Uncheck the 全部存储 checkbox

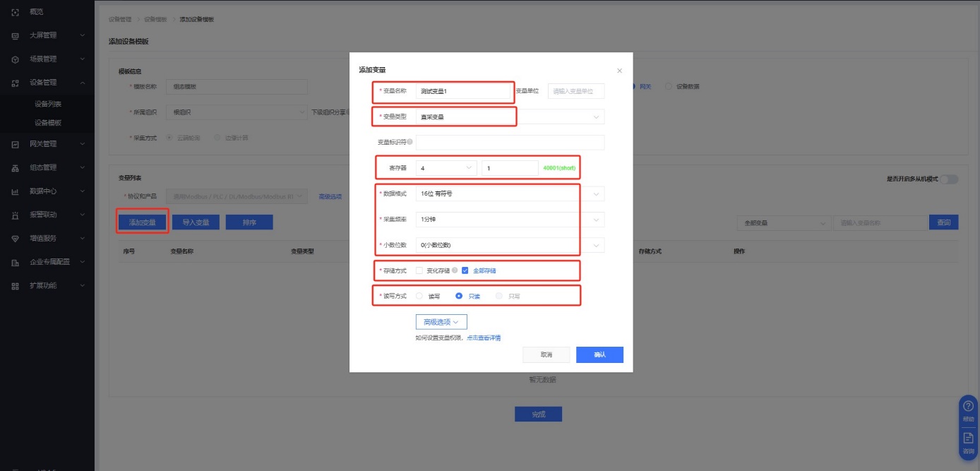point(465,270)
